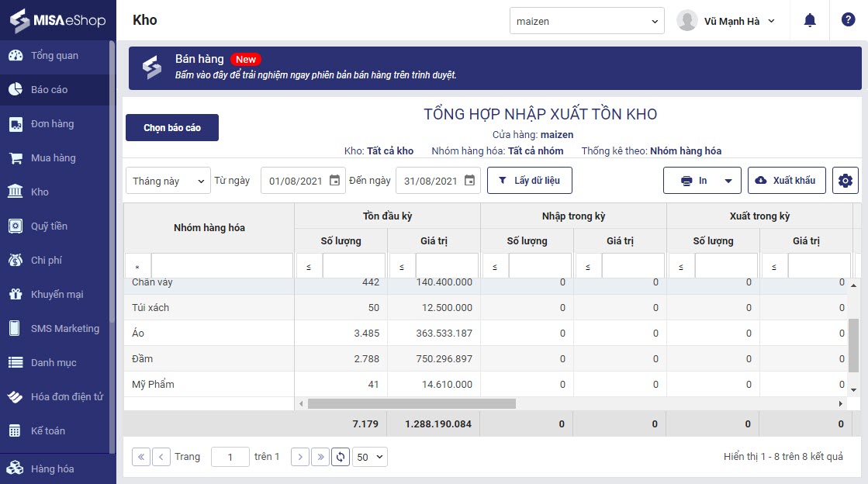Open the Từ ngày calendar picker icon
Image resolution: width=868 pixels, height=484 pixels.
(x=334, y=181)
